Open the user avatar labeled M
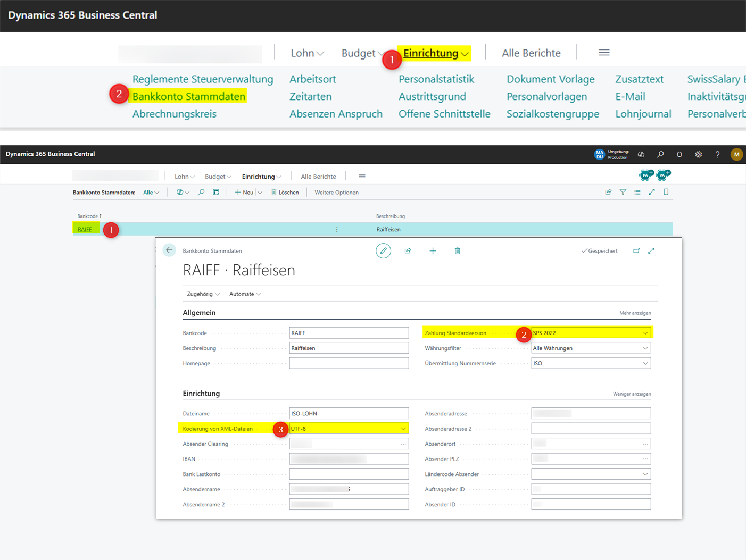 pyautogui.click(x=736, y=154)
